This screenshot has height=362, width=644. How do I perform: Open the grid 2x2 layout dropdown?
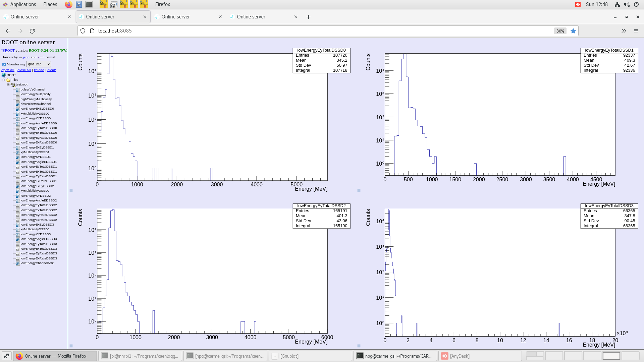tap(39, 64)
